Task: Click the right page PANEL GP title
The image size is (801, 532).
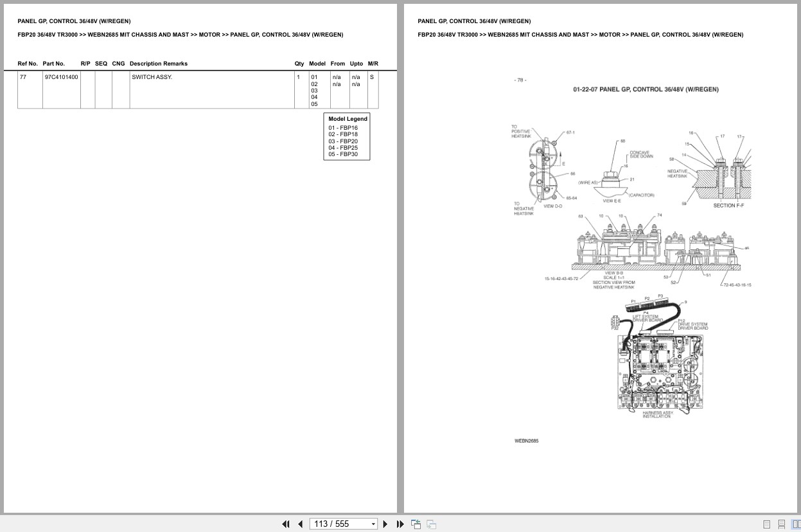Action: (x=474, y=21)
